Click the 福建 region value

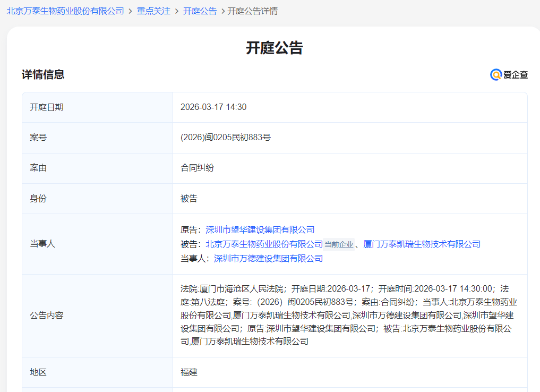[x=189, y=372]
